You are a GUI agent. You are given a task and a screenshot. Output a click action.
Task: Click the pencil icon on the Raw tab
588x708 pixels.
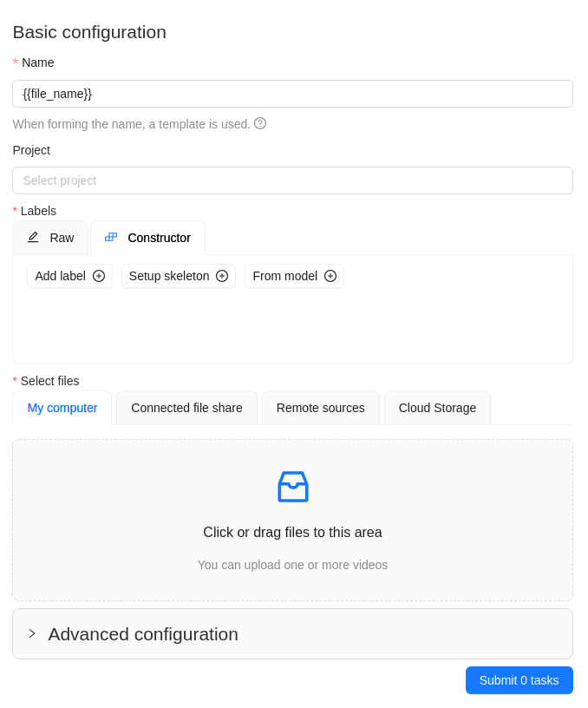[x=33, y=237]
